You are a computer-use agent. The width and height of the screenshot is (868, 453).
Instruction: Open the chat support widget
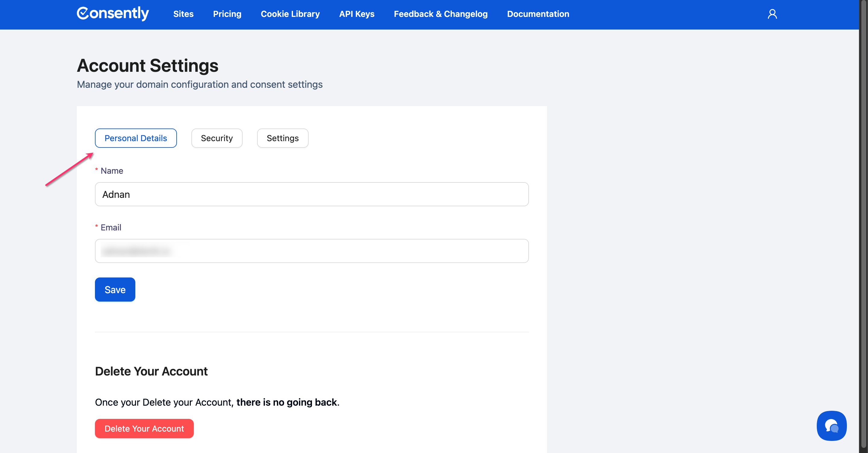click(x=831, y=425)
